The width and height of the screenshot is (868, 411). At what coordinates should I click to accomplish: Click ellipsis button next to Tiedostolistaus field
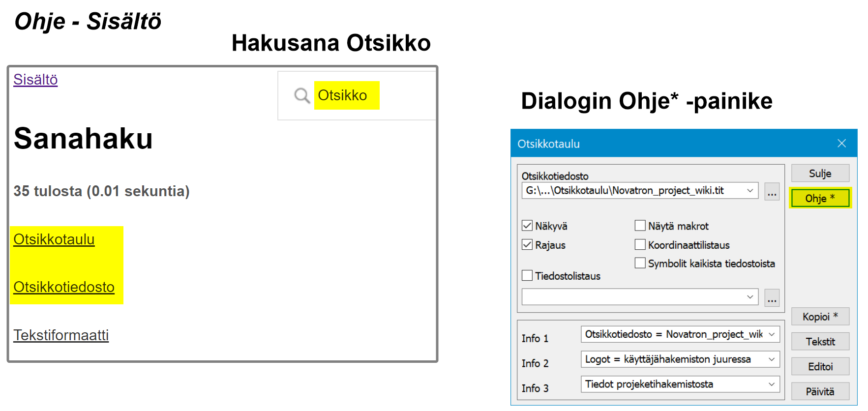[x=772, y=297]
